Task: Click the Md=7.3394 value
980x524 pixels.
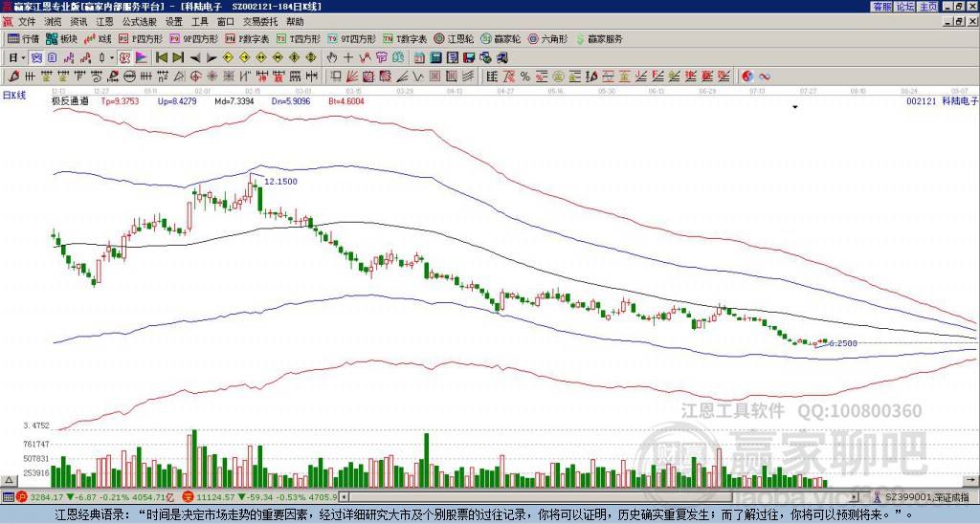Action: click(234, 100)
